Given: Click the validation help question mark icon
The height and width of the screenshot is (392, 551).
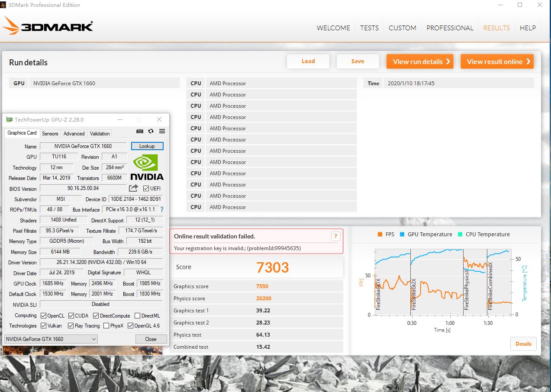Looking at the screenshot, I should (x=335, y=236).
